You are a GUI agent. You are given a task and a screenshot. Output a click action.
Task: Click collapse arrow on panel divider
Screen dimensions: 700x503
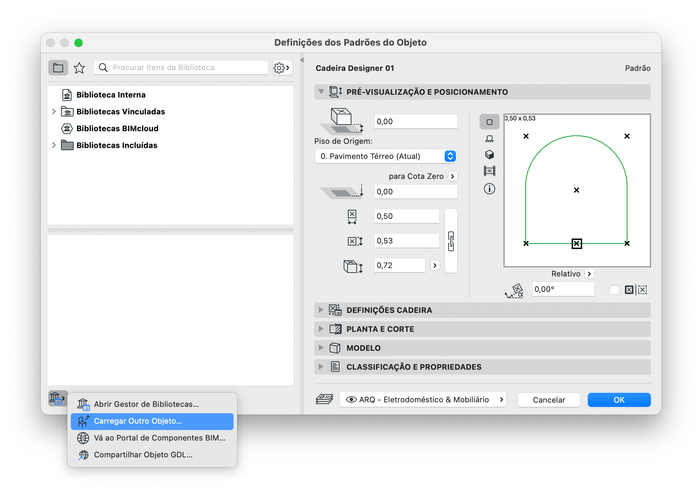[302, 60]
